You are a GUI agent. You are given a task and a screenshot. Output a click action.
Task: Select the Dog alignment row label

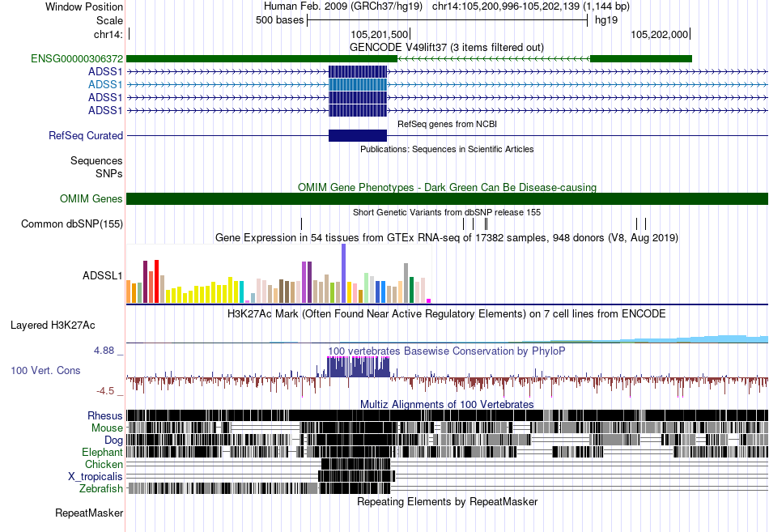[x=113, y=440]
